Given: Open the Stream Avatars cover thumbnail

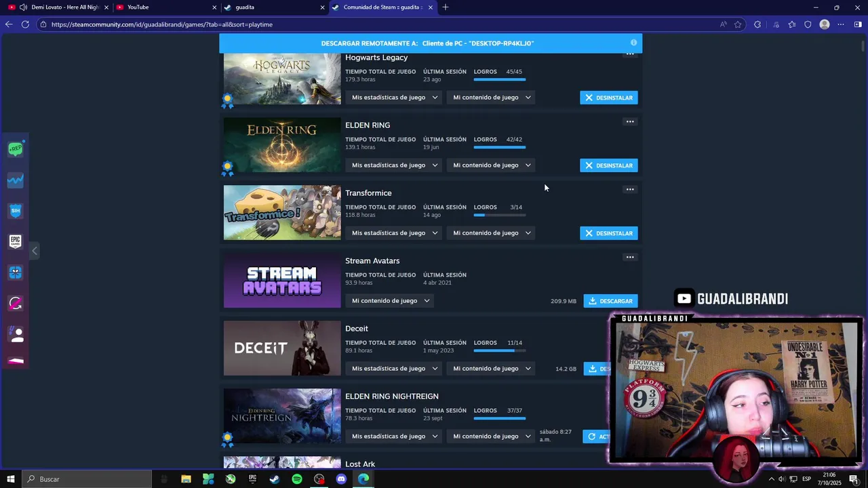Looking at the screenshot, I should pyautogui.click(x=282, y=281).
